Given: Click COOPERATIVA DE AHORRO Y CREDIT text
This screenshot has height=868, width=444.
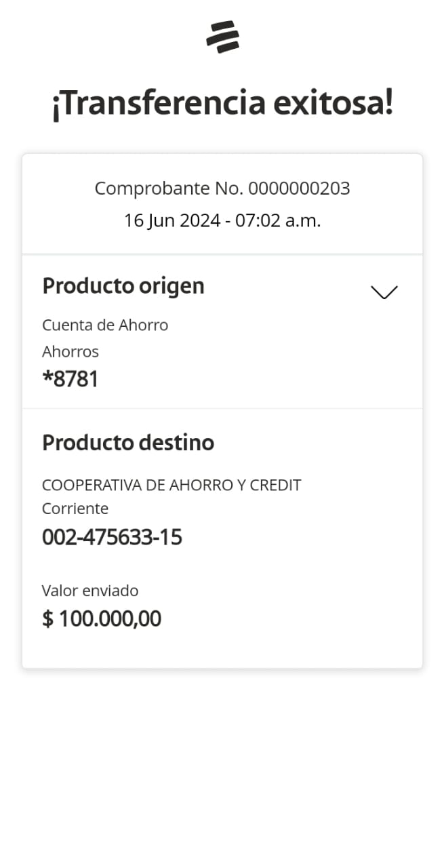Looking at the screenshot, I should (x=171, y=486).
